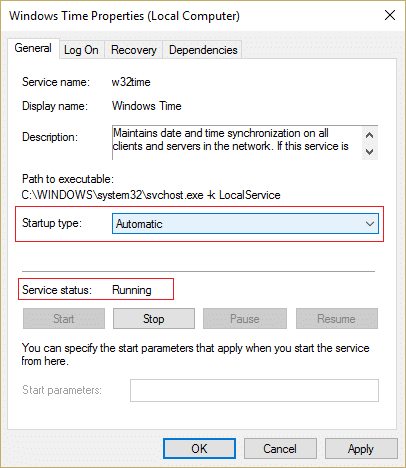Click the 'Service status:' label
Viewport: 406px width, 468px height.
[x=57, y=290]
